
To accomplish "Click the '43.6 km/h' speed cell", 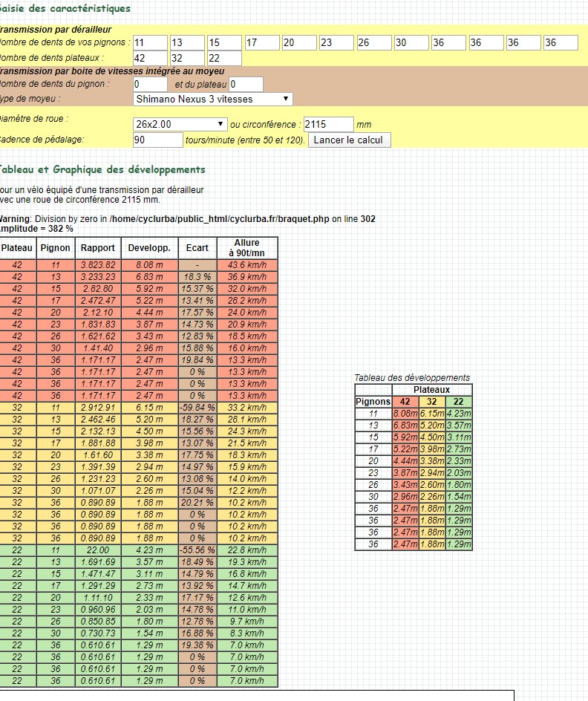I will (x=247, y=265).
